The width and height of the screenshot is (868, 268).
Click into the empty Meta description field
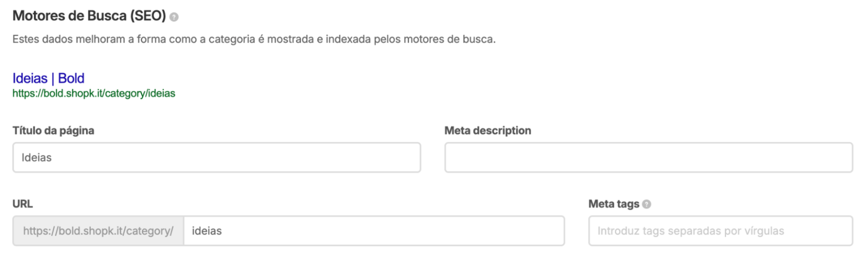click(x=648, y=157)
